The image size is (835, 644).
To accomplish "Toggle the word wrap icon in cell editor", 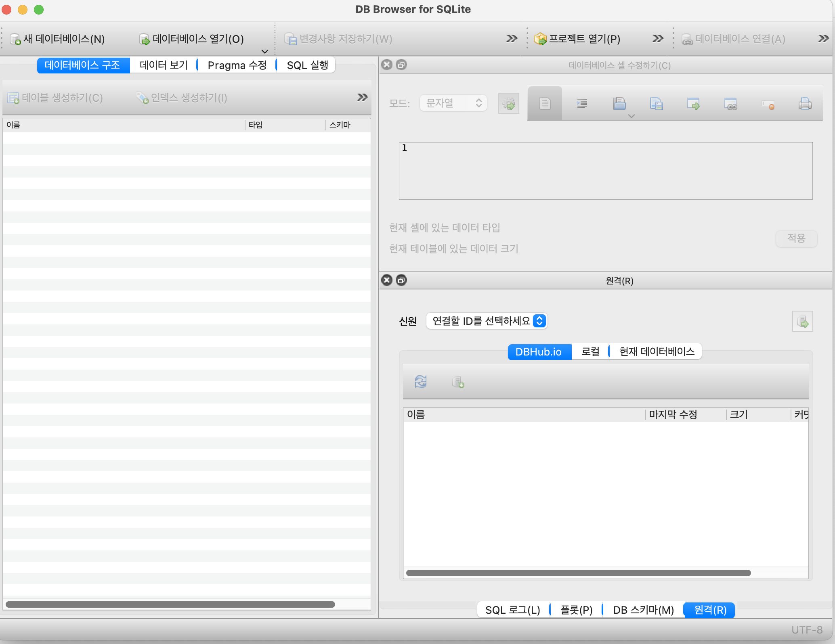I will 582,104.
